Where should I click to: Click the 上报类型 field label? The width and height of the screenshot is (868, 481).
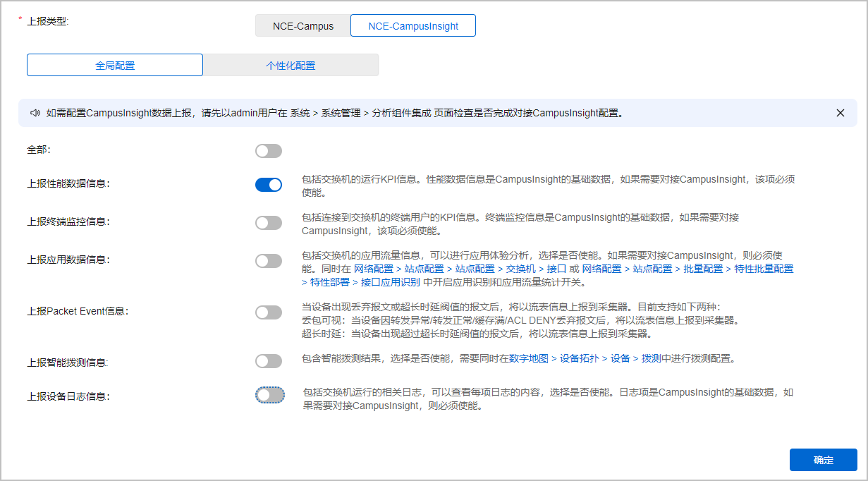click(47, 21)
